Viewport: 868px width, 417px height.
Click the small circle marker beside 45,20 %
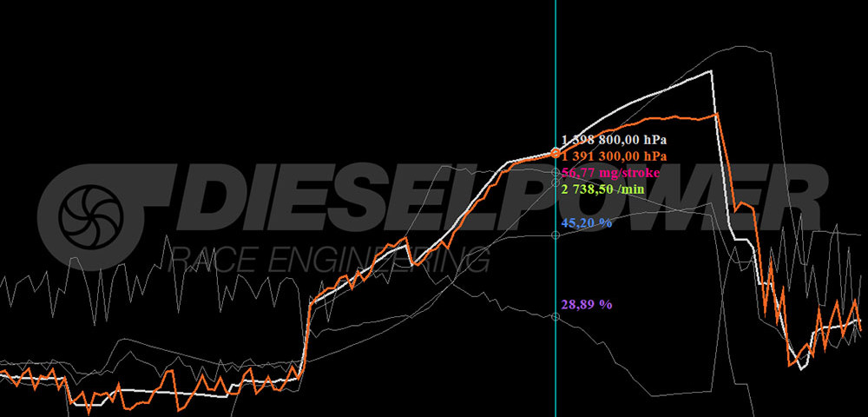click(x=556, y=235)
